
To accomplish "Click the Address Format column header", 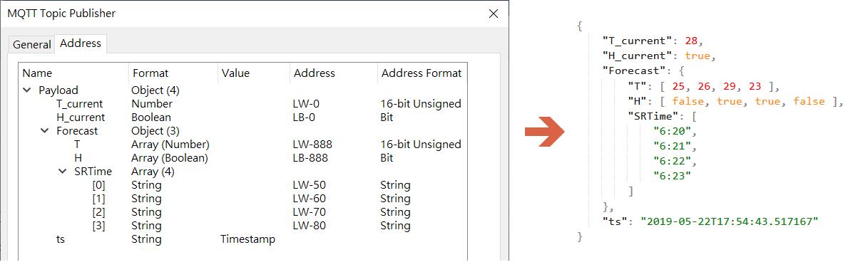I will point(422,73).
